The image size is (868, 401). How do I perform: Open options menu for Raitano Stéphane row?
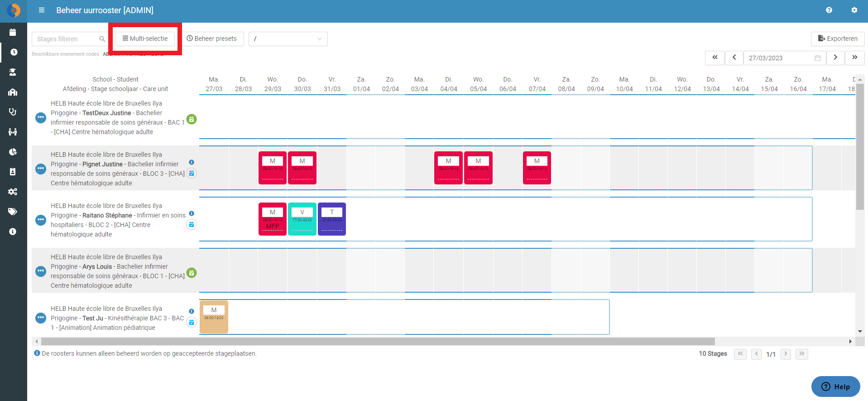click(41, 220)
